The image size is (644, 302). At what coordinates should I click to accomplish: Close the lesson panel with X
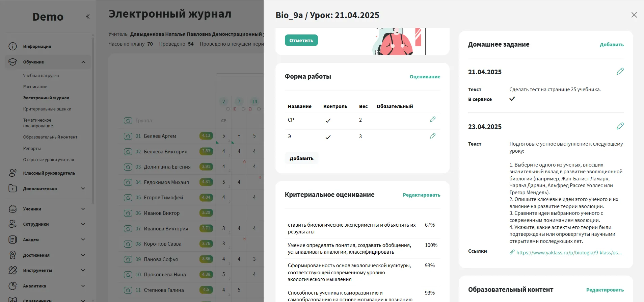pos(634,15)
